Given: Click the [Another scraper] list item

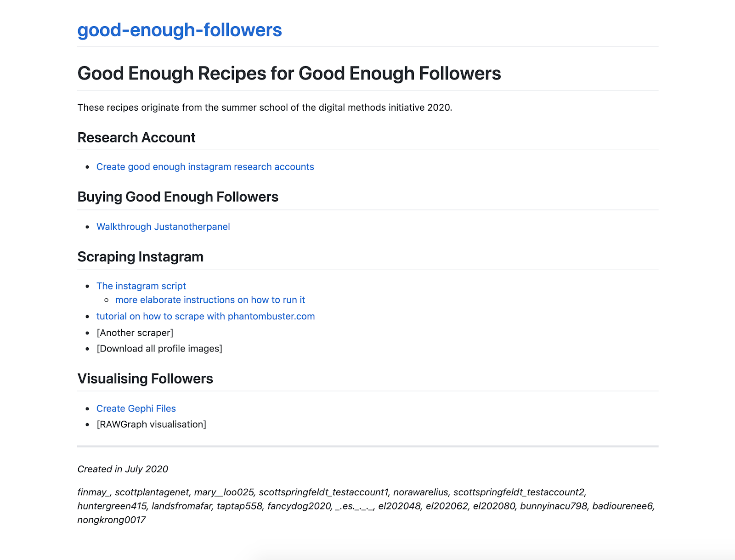Looking at the screenshot, I should tap(135, 333).
